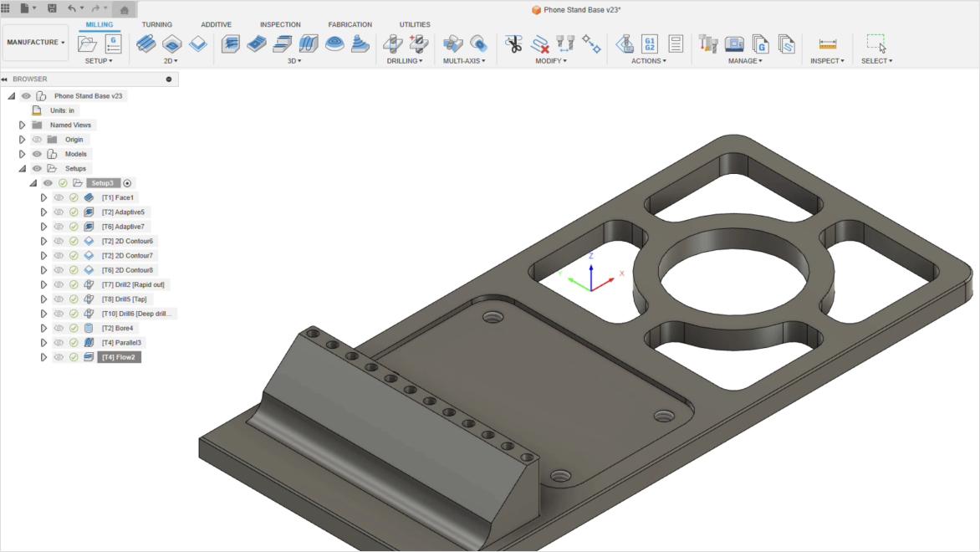The image size is (980, 552).
Task: Toggle visibility of the Models folder
Action: click(x=37, y=154)
